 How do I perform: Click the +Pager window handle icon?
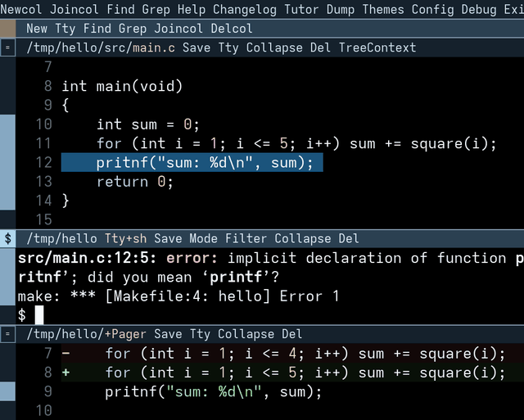(x=7, y=334)
